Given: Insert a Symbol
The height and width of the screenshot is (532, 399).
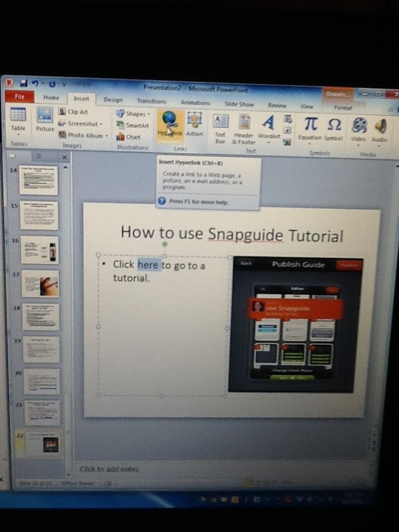Looking at the screenshot, I should (333, 129).
